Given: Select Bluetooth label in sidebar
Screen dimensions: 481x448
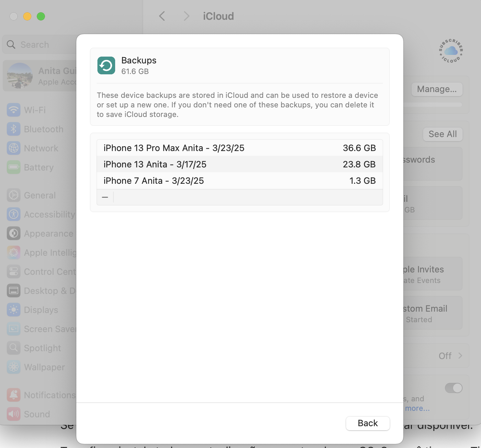Looking at the screenshot, I should tap(44, 129).
